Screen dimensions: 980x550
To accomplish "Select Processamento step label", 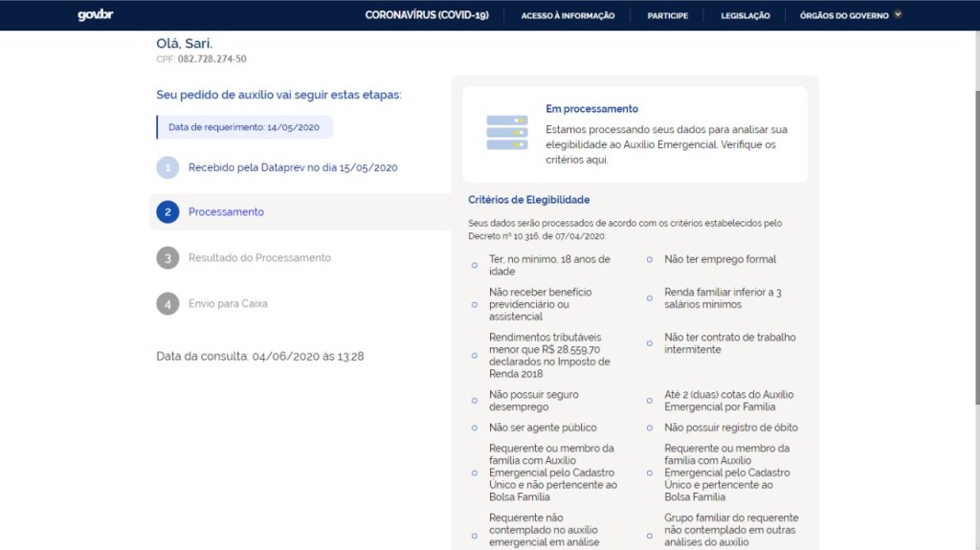I will coord(226,212).
